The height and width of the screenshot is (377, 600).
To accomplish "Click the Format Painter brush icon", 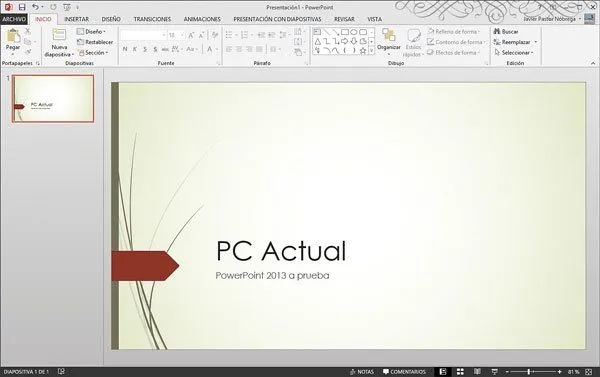I will coord(28,52).
